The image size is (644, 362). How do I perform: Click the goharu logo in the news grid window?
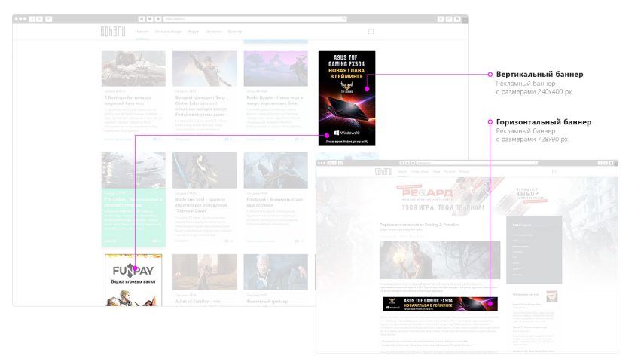[113, 31]
